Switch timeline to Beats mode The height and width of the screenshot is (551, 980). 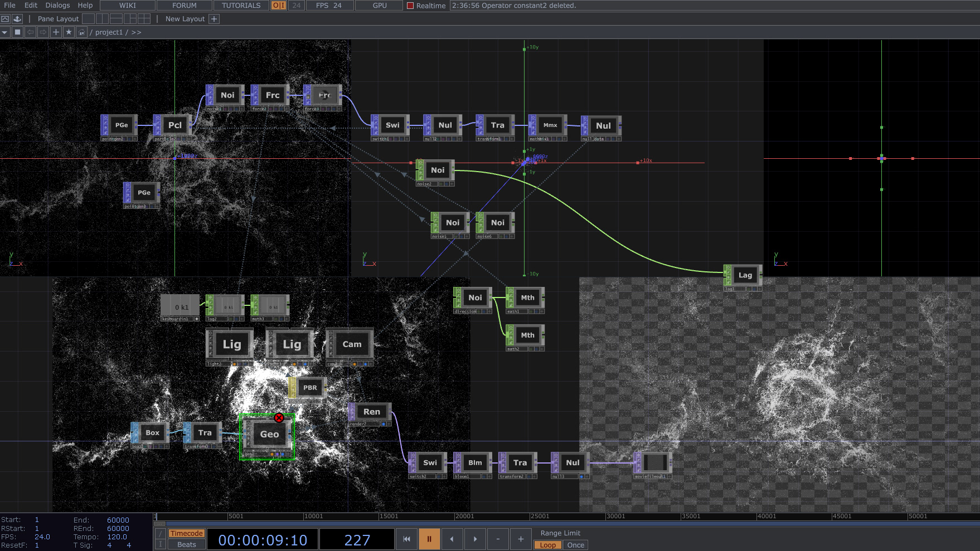coord(186,545)
